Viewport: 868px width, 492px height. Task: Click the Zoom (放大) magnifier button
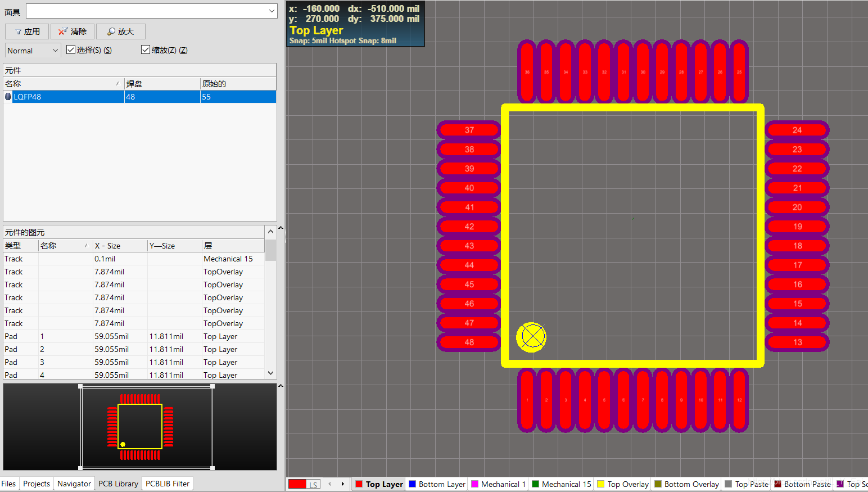coord(120,31)
